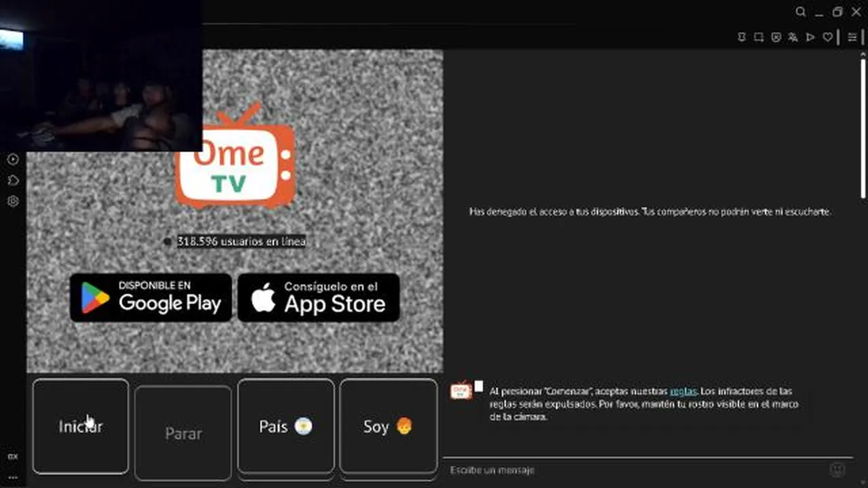Click the player circle icon in left sidebar
The image size is (868, 488).
(x=13, y=159)
